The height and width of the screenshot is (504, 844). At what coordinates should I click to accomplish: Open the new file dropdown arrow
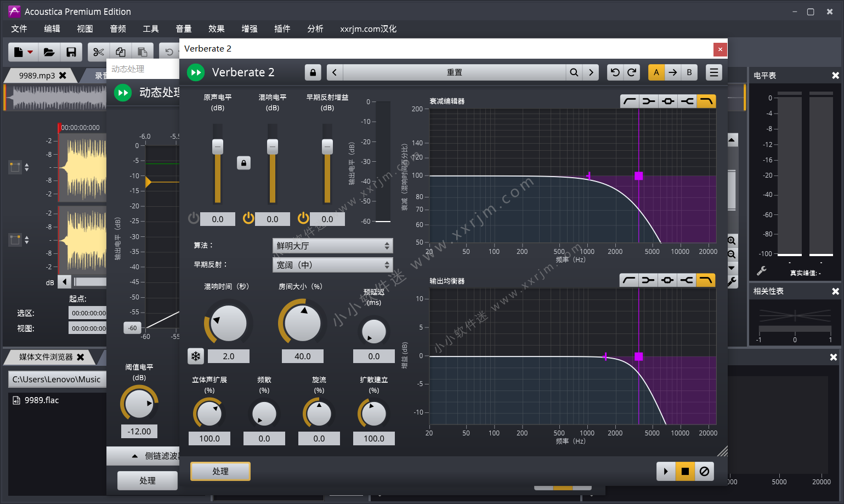point(30,52)
